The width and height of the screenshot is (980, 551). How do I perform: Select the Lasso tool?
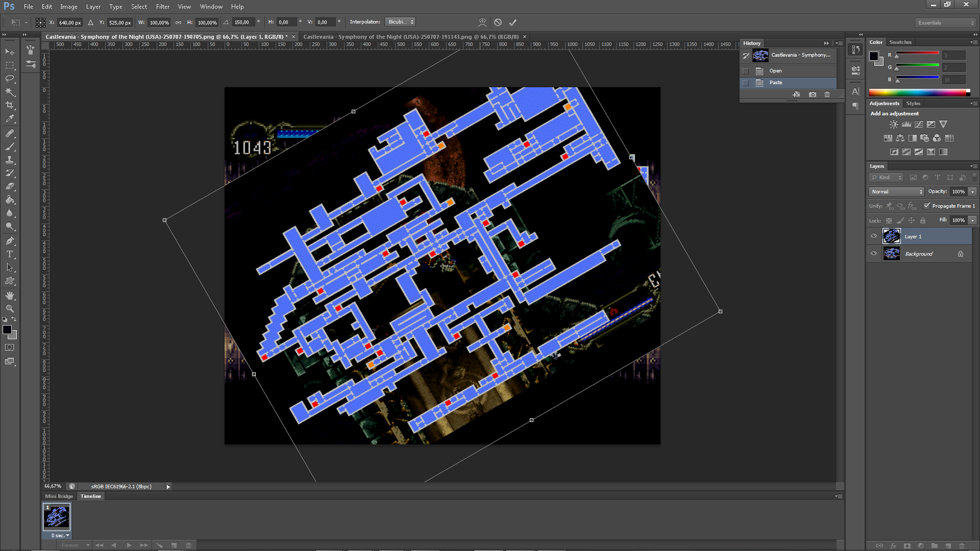click(10, 79)
